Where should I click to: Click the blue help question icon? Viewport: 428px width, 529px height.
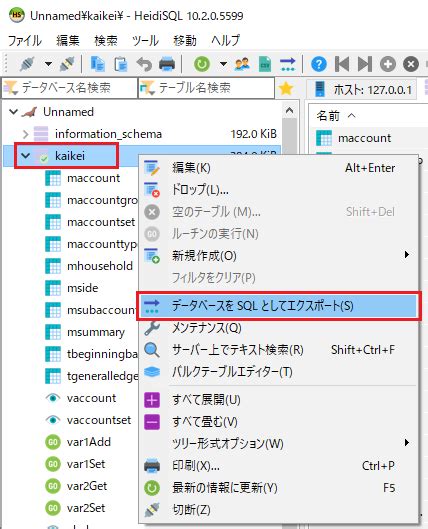[319, 64]
